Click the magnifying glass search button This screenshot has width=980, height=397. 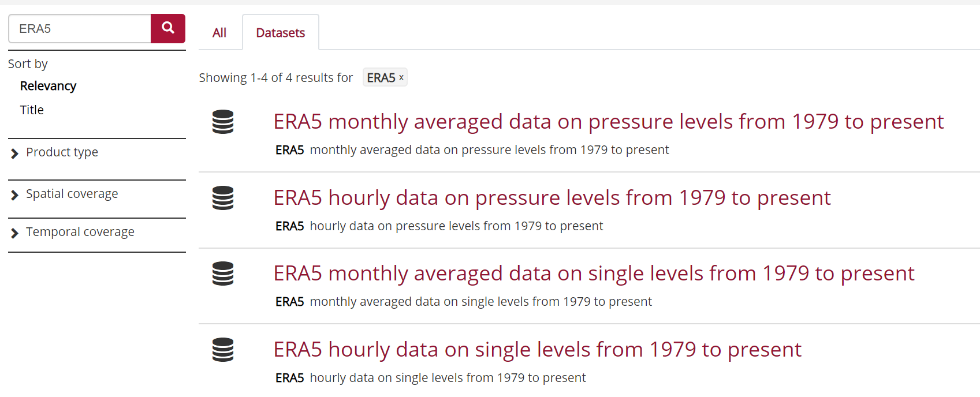coord(168,28)
